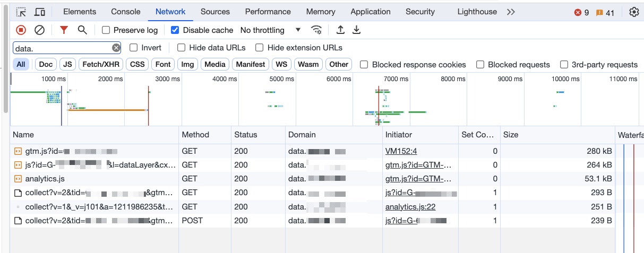Screen dimensions: 644x253
Task: Check Blocked requests checkbox
Action: [480, 65]
